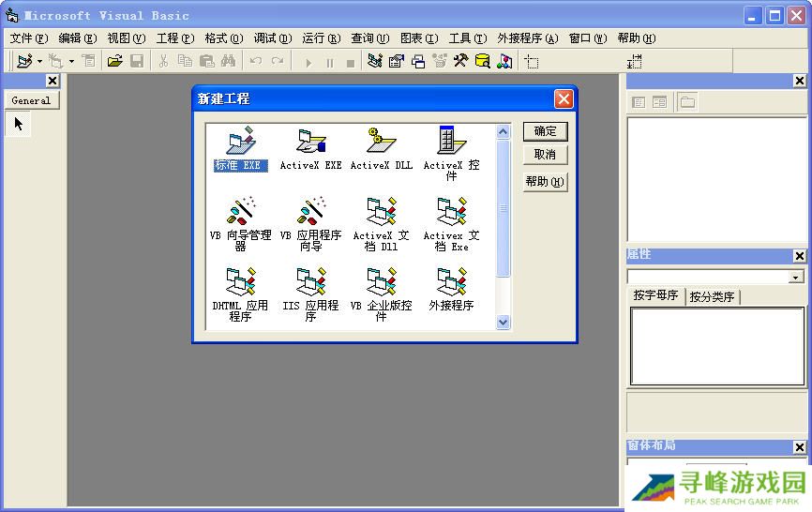Open the Properties Window toolbar icon
The image size is (812, 512).
(397, 61)
